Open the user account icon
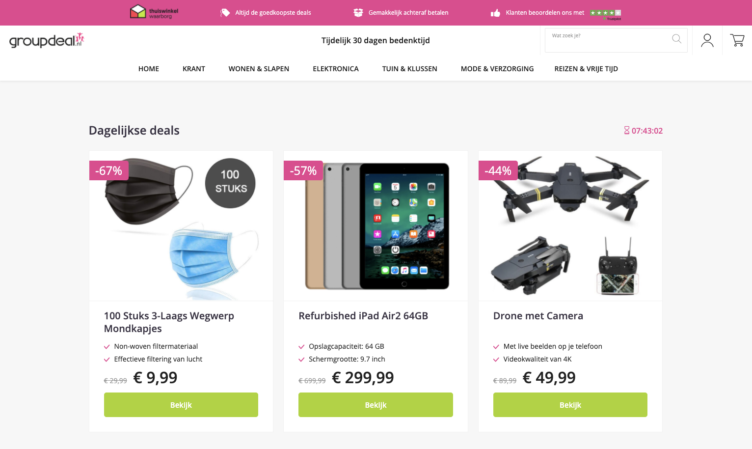The height and width of the screenshot is (449, 752). pos(707,40)
